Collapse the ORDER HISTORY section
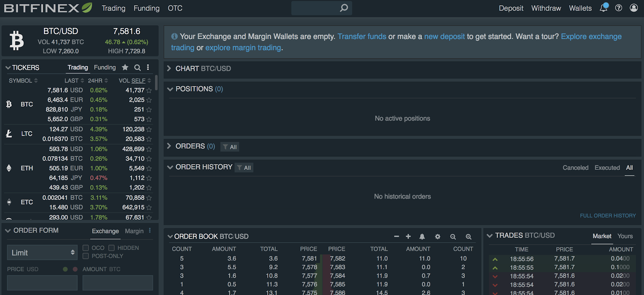 coord(170,167)
